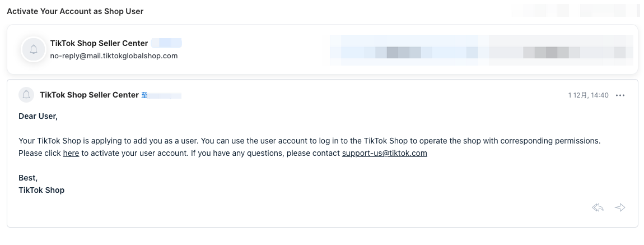This screenshot has width=644, height=245.
Task: Click the small bell avatar beside the message sender
Action: tap(26, 95)
